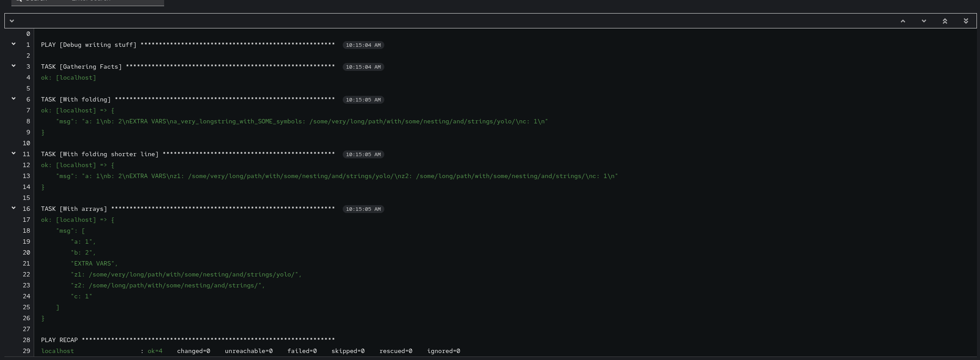Collapse the PLAY [Debug writing stuff] section
Image resolution: width=980 pixels, height=360 pixels.
[x=14, y=44]
